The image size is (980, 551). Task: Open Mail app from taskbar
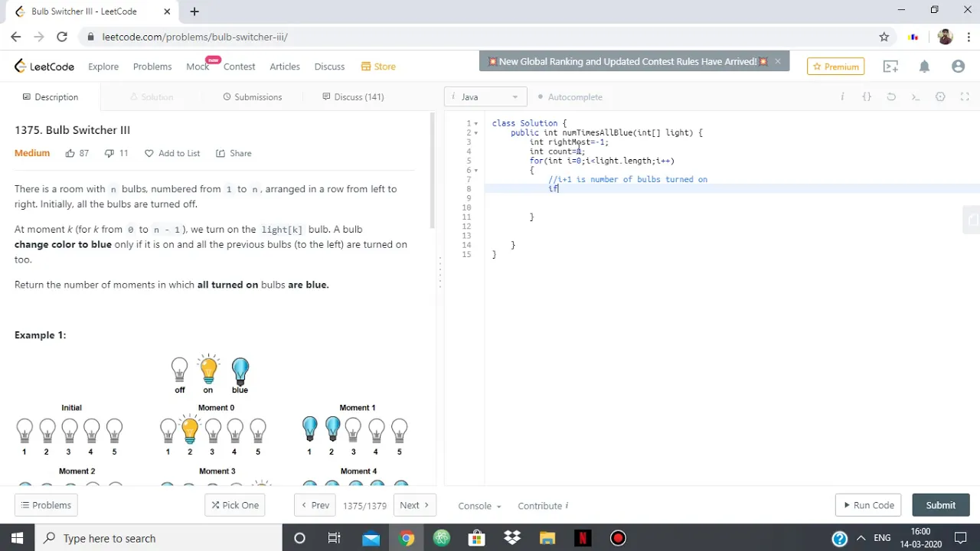click(x=371, y=538)
